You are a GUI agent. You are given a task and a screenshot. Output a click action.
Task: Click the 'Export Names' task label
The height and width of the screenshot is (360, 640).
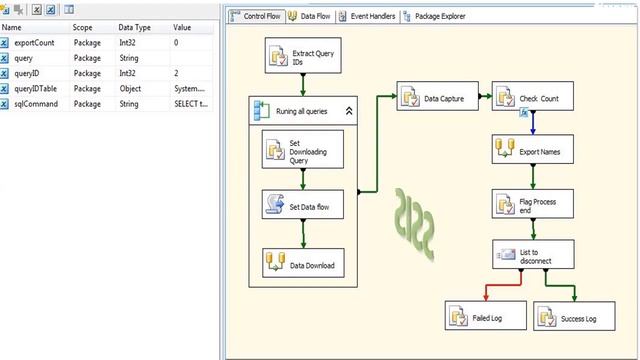click(540, 152)
